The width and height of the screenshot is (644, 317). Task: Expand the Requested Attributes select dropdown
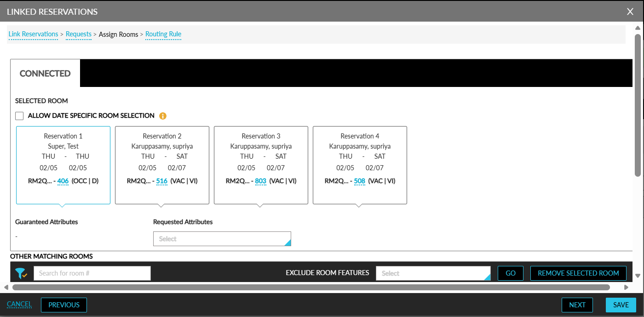click(222, 239)
